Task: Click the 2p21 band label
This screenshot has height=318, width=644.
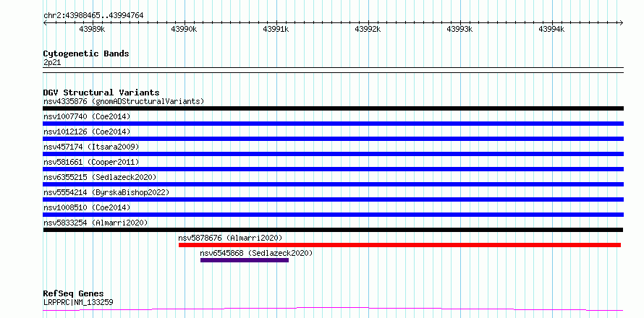Action: pos(52,63)
